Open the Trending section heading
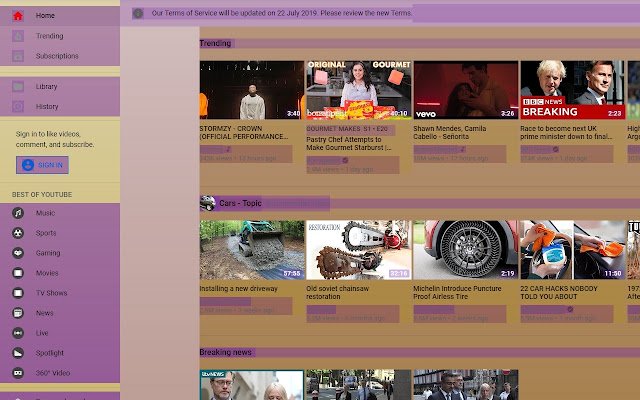640x400 pixels. point(216,43)
